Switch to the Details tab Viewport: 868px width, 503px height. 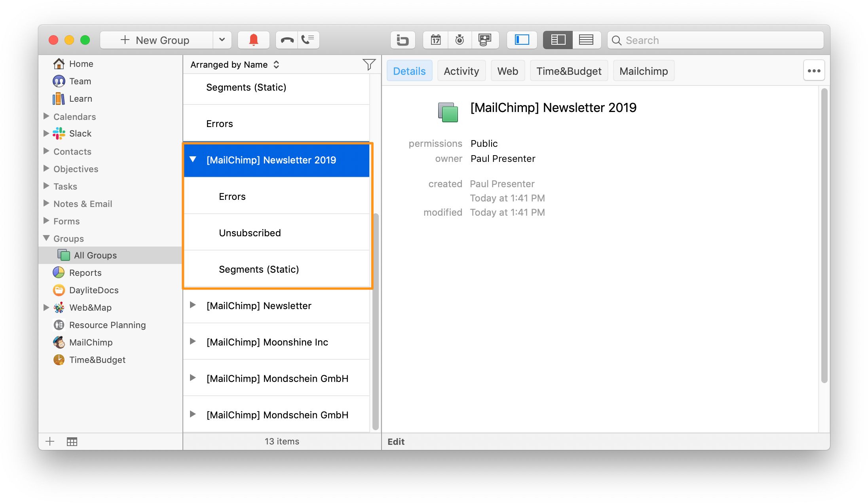409,71
